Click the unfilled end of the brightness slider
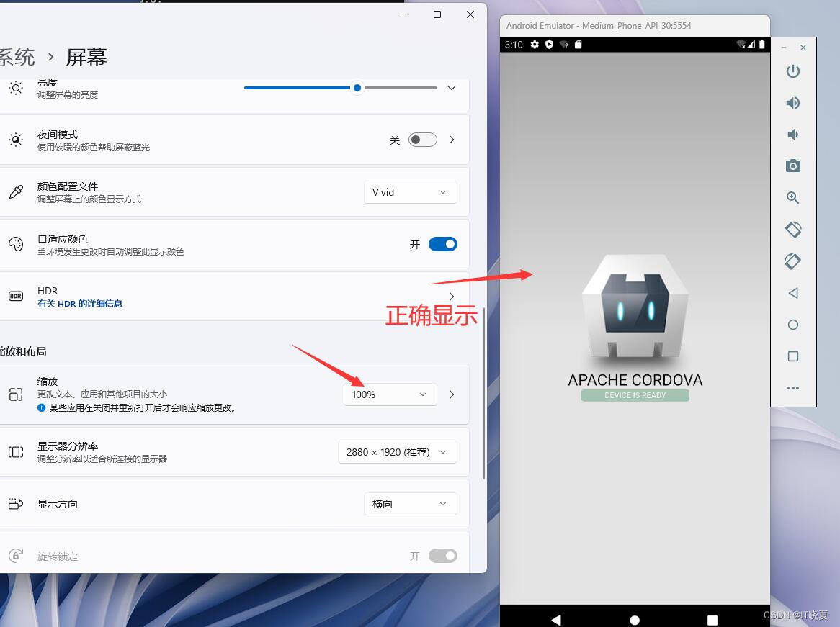 [x=435, y=88]
